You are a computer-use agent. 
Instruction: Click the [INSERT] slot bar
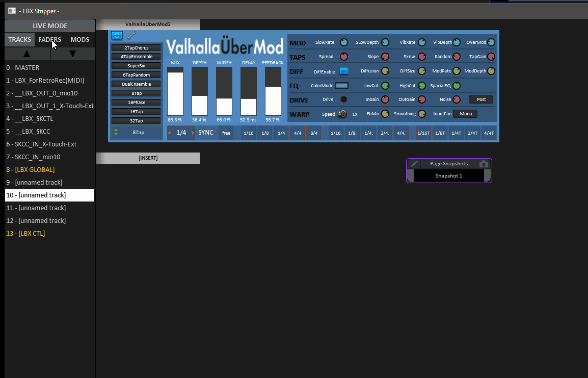tap(148, 158)
